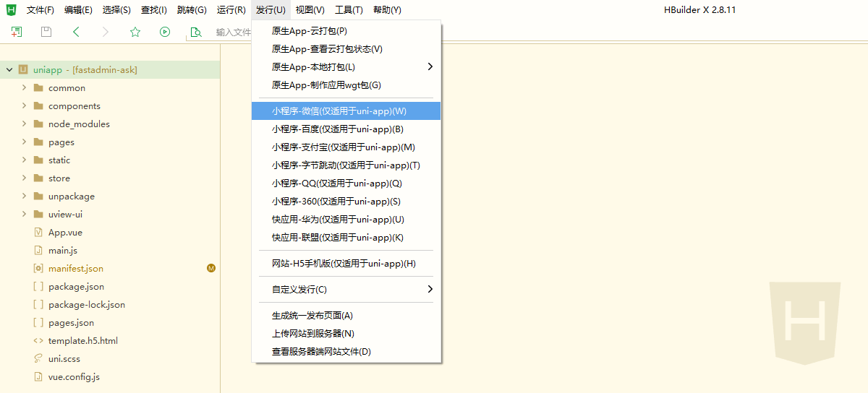This screenshot has width=868, height=393.
Task: Open the 跳转(G) menu
Action: (x=192, y=9)
